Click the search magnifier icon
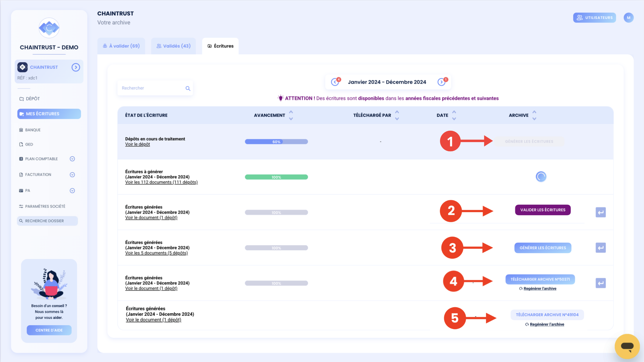The image size is (644, 362). click(188, 88)
